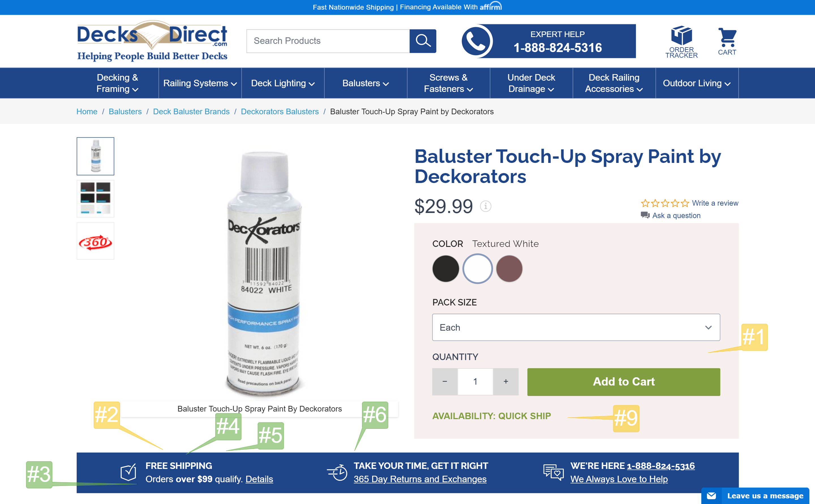The width and height of the screenshot is (815, 504).
Task: Open the Outdoor Living navigation menu
Action: (x=697, y=83)
